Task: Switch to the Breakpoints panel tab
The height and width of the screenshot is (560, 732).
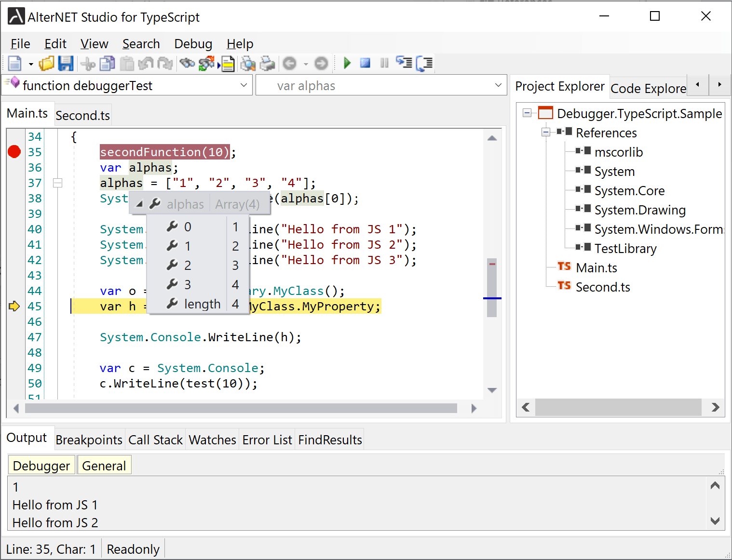Action: pyautogui.click(x=89, y=440)
